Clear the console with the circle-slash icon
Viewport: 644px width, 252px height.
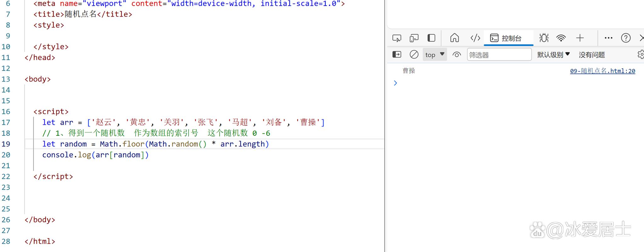[414, 54]
